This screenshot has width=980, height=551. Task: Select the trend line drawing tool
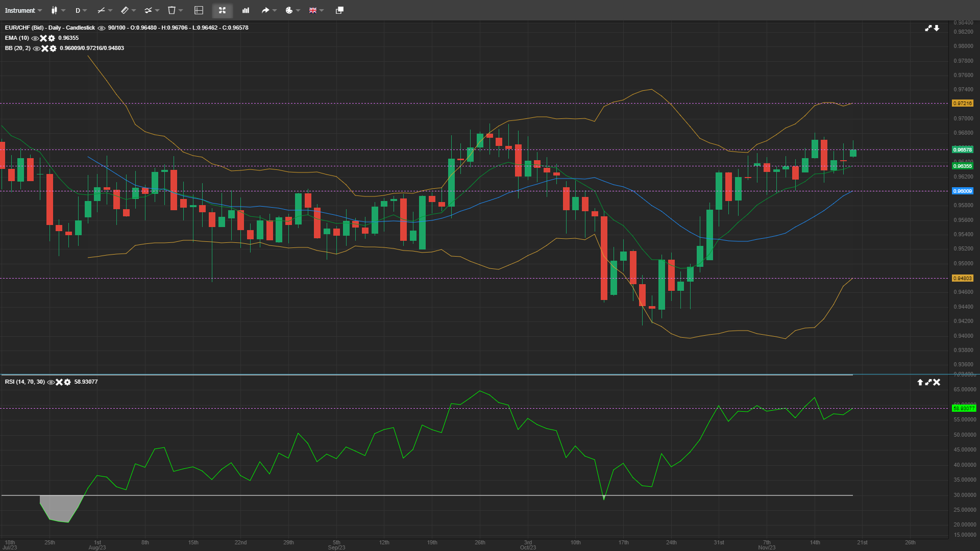tap(101, 10)
